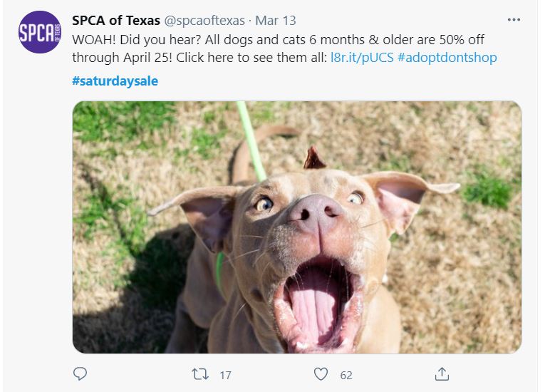Open SPCA of Texas display name
This screenshot has height=392, width=545.
(116, 21)
